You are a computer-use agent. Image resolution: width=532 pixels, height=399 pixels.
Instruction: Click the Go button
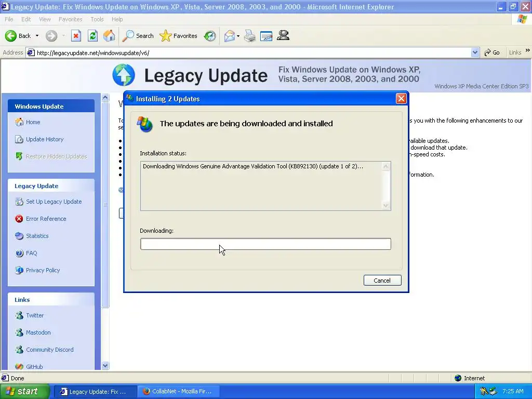[x=493, y=52]
